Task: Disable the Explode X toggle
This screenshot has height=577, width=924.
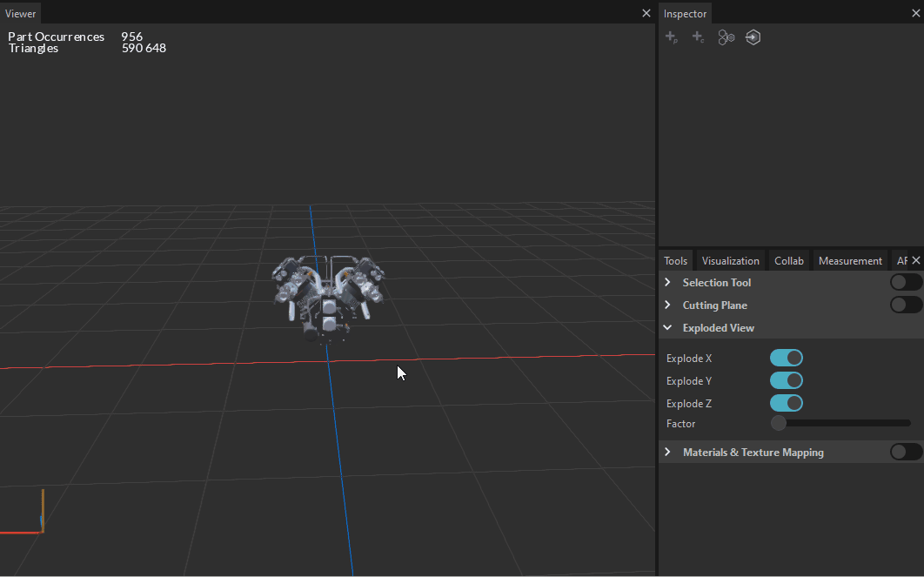Action: point(786,358)
